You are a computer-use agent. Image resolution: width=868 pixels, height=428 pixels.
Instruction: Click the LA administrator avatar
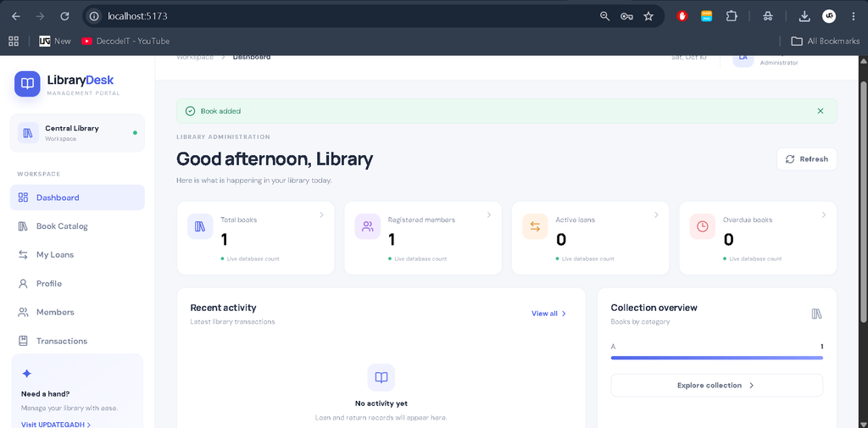pos(743,60)
